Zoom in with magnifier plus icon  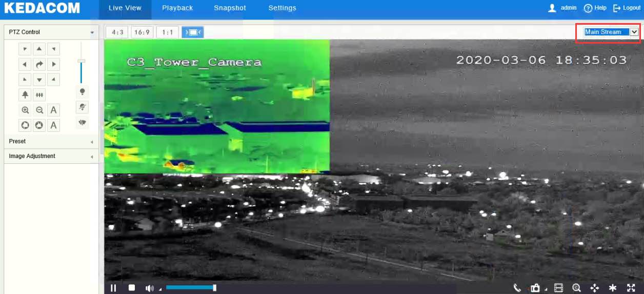[25, 110]
